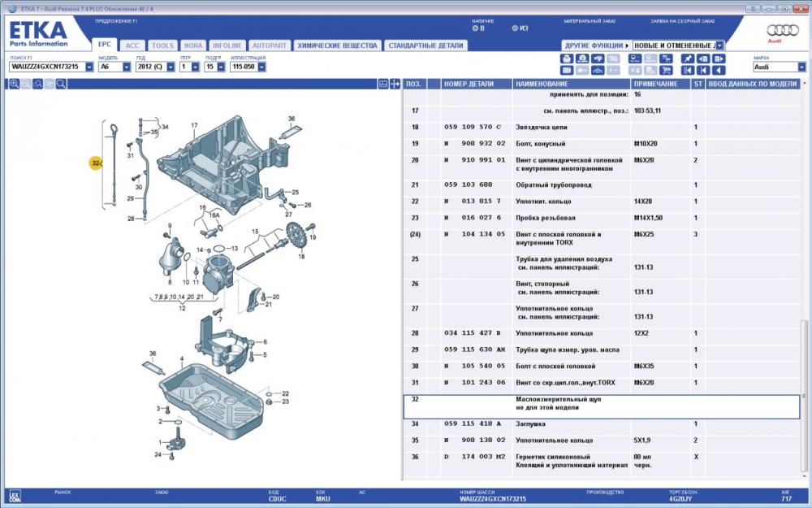Click the next illustration page icon
812x508 pixels.
[719, 59]
